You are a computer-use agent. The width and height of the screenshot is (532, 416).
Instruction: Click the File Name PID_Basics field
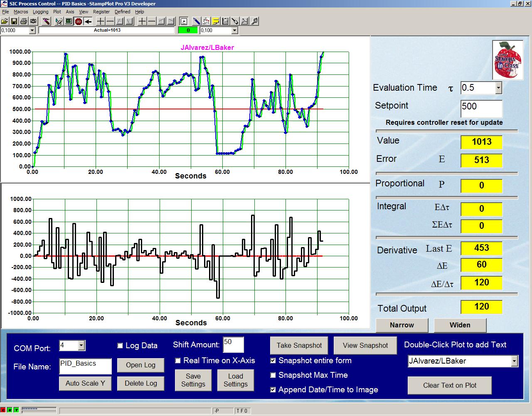(85, 366)
